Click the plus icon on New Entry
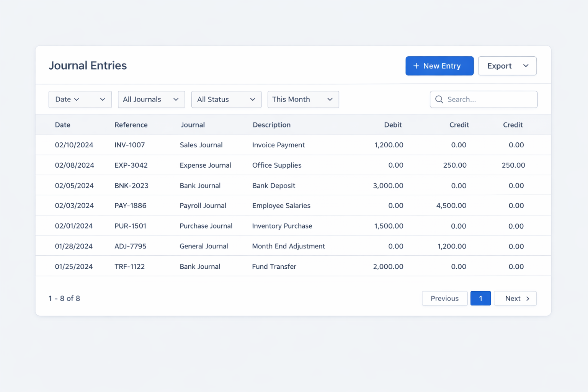 [x=416, y=66]
